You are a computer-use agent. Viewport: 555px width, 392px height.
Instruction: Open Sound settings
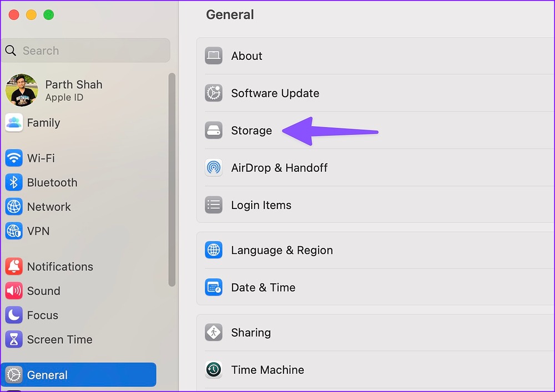(x=43, y=291)
